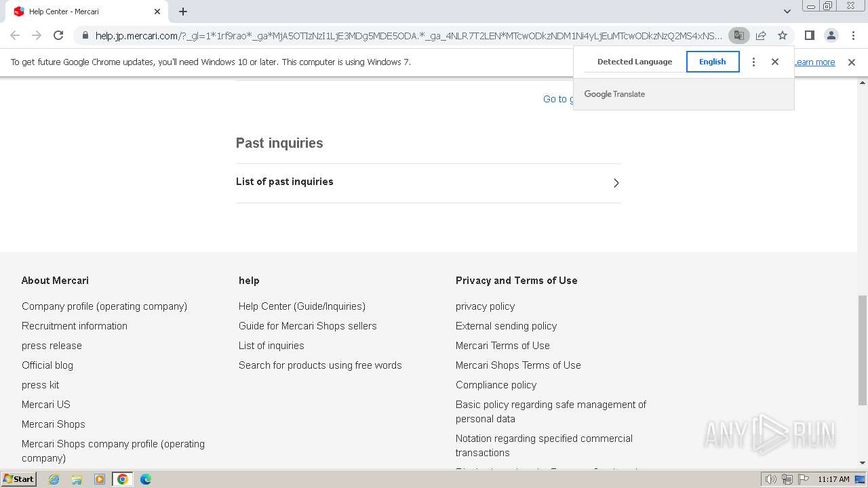The image size is (868, 488).
Task: Launch Internet Explorer from taskbar
Action: tap(54, 479)
